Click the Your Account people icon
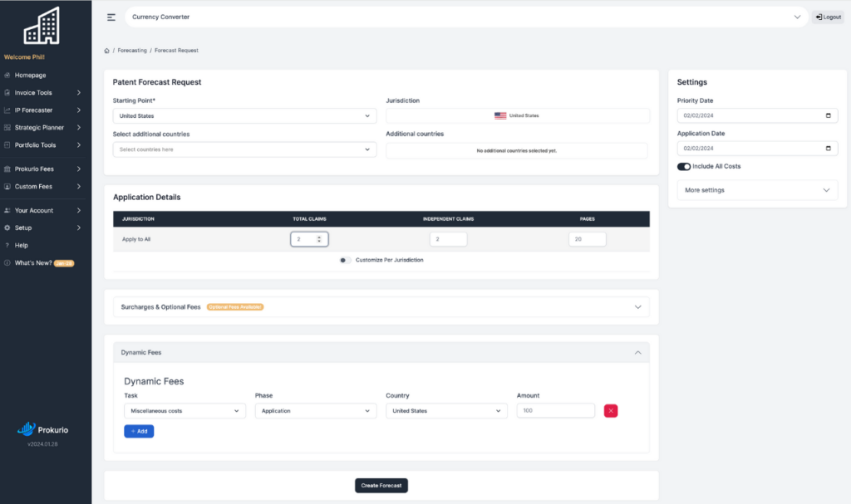Image resolution: width=851 pixels, height=504 pixels. pos(7,211)
